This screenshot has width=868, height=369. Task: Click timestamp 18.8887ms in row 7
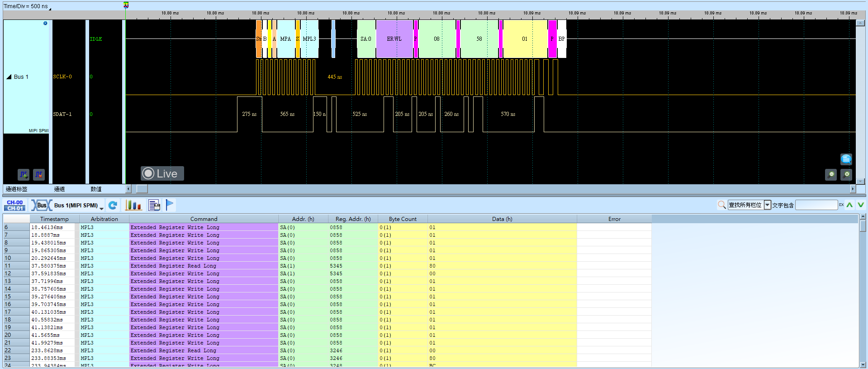click(x=45, y=235)
